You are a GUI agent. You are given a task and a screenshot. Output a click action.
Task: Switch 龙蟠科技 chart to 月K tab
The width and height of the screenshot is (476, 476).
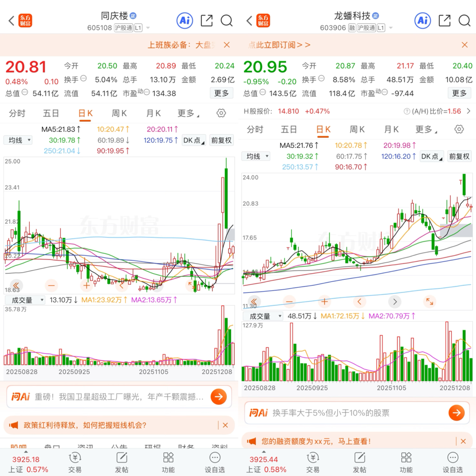pos(391,129)
